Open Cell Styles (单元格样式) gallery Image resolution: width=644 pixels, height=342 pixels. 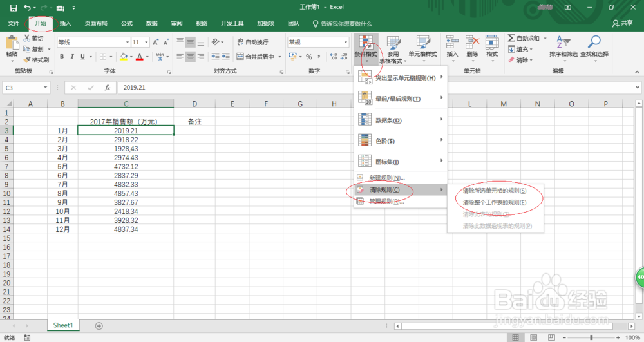422,49
